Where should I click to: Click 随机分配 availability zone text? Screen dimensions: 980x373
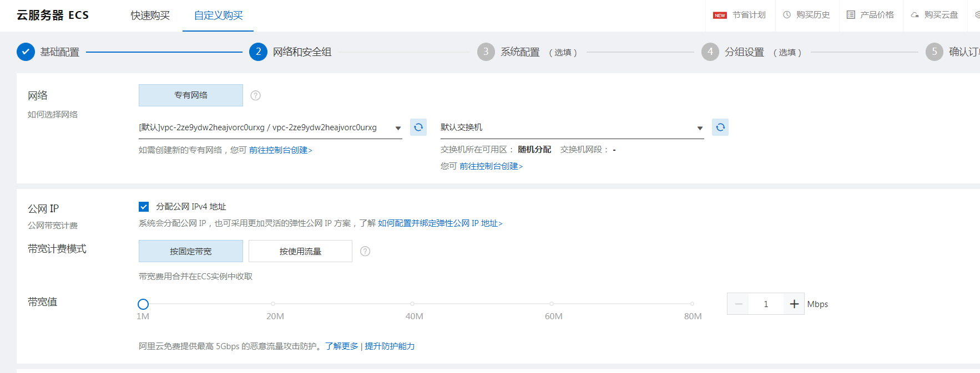(534, 150)
